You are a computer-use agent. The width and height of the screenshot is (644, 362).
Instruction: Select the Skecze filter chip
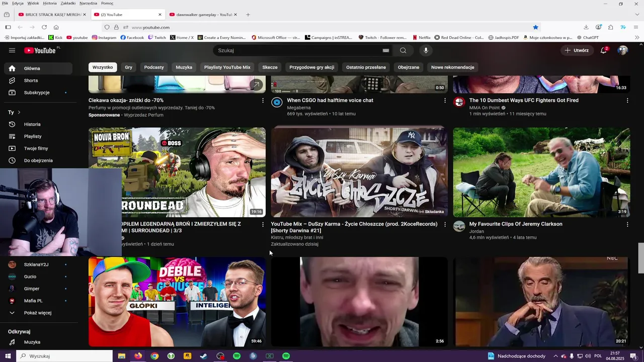click(x=270, y=67)
